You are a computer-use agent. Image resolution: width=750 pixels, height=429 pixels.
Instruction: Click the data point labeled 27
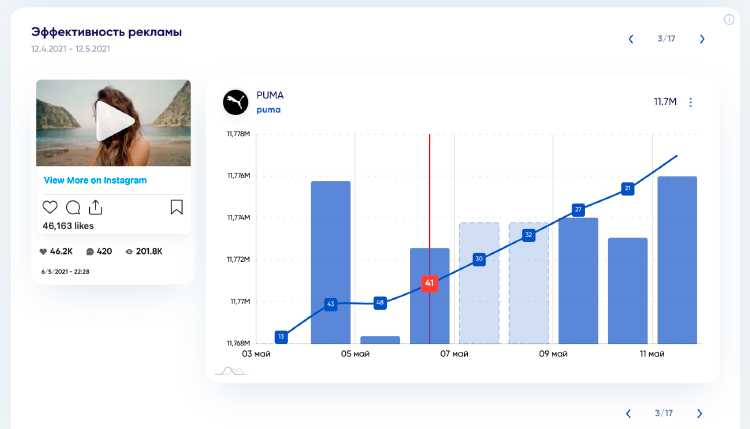click(578, 209)
